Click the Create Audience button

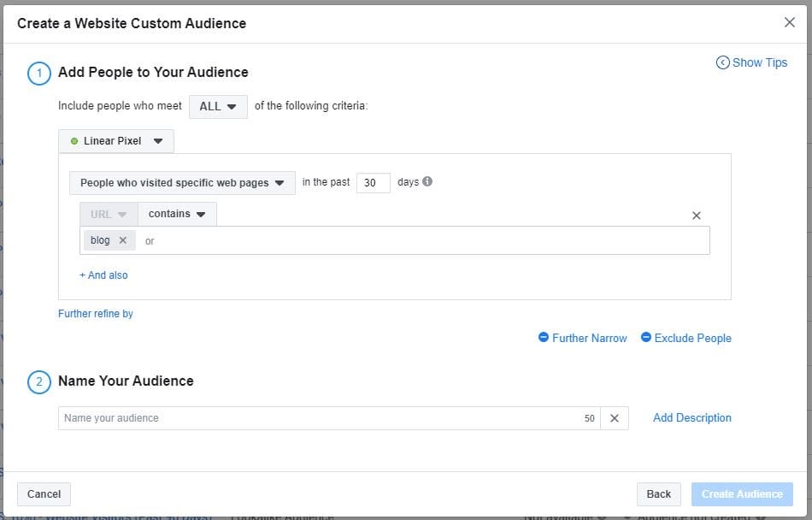[x=742, y=494]
